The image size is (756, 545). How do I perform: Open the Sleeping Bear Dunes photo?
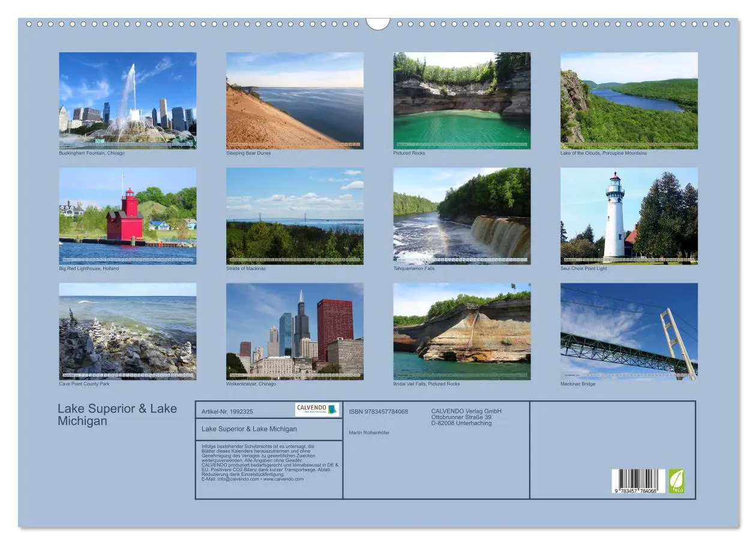295,100
